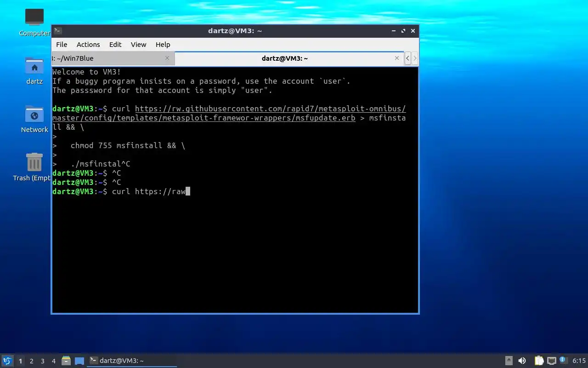Viewport: 588px width, 368px height.
Task: Click the 6:15 clock in taskbar
Action: click(x=579, y=361)
